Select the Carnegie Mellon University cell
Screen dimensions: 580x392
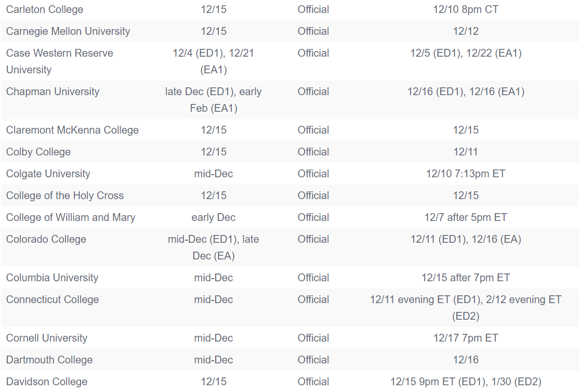point(68,31)
